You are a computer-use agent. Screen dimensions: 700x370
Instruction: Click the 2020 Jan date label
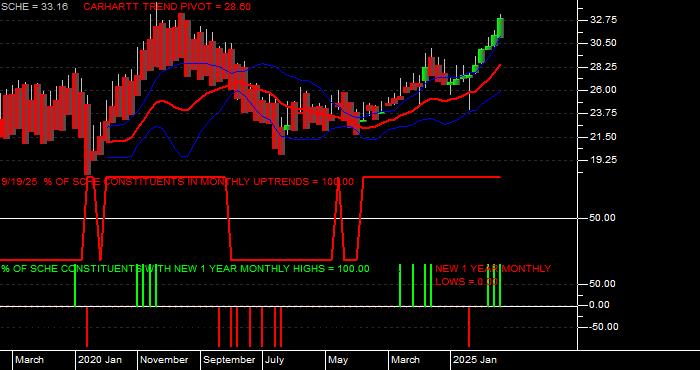100,360
